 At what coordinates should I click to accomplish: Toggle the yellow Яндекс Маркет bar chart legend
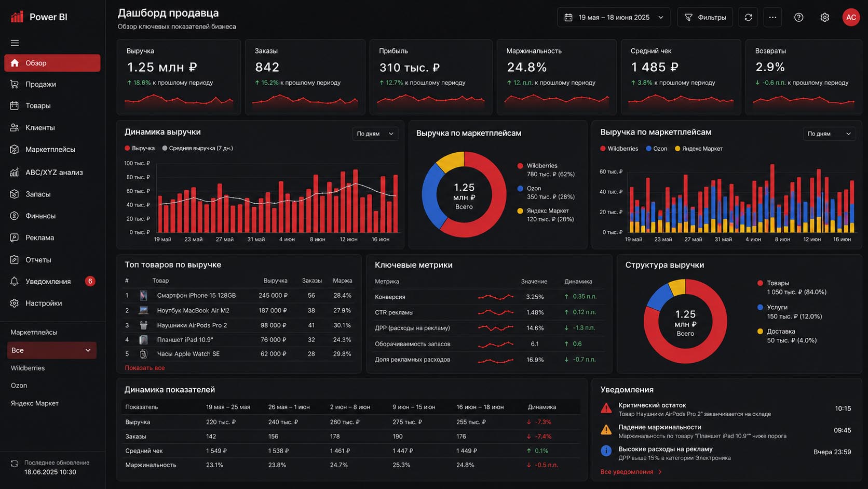click(698, 149)
